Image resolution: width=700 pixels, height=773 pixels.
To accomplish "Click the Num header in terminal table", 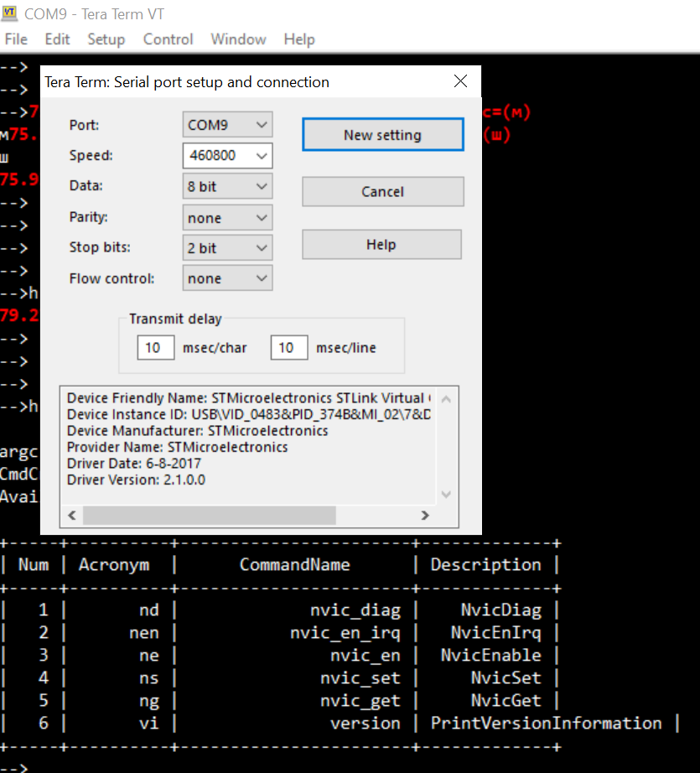I will pyautogui.click(x=34, y=564).
